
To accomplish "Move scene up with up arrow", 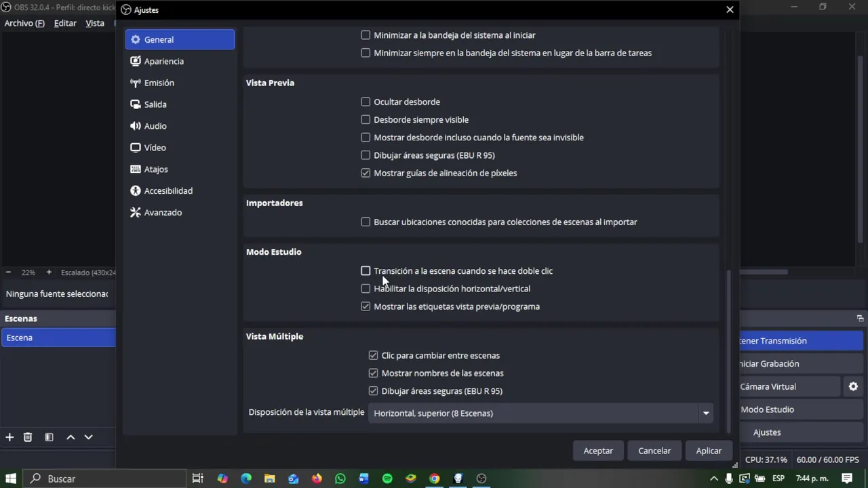I will [71, 437].
